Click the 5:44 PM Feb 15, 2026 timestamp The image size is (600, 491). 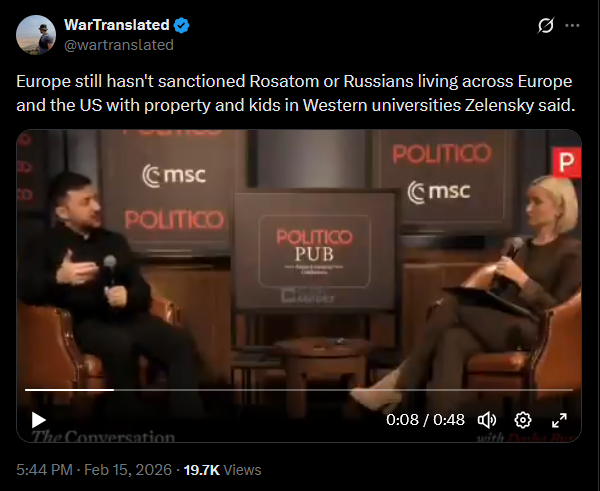pyautogui.click(x=94, y=470)
